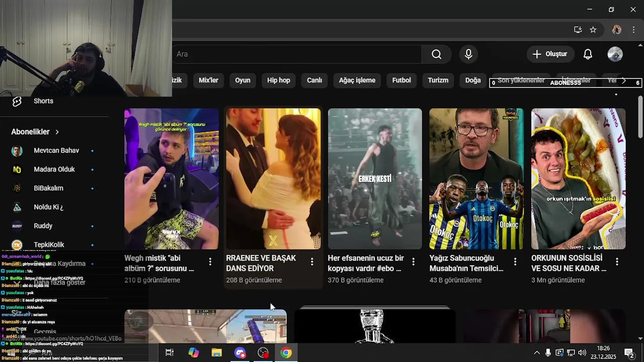Click the YouTube search input field
644x362 pixels.
click(x=297, y=54)
